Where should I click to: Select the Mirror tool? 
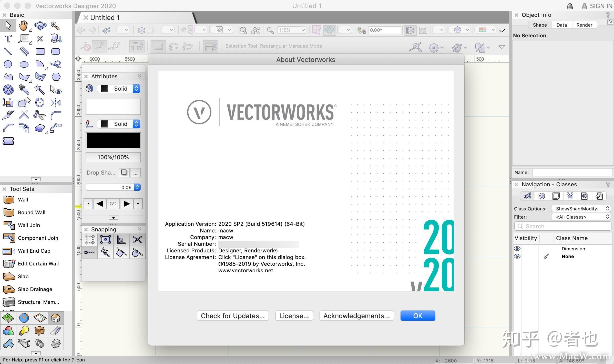coord(56,102)
